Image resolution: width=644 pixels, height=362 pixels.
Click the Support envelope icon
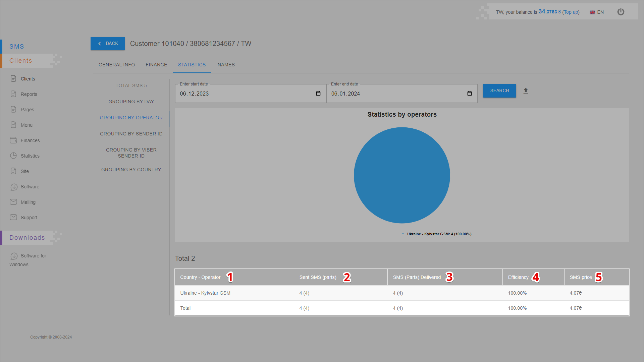[x=13, y=217]
